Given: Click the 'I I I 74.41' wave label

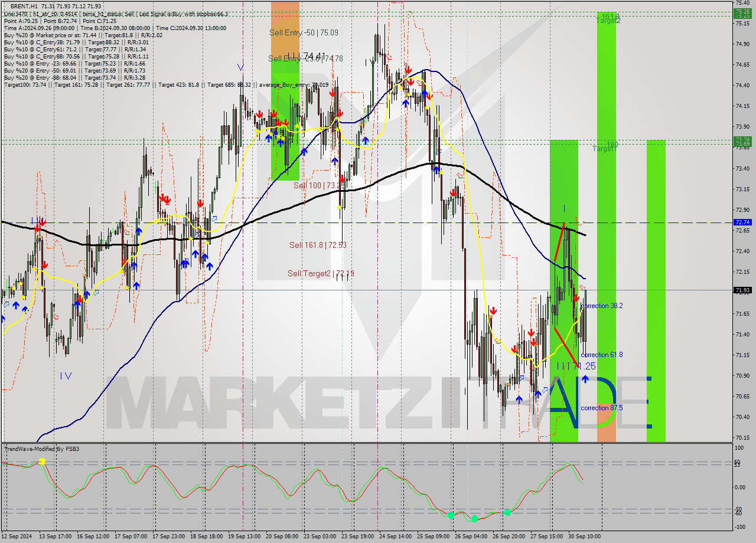Looking at the screenshot, I should (x=306, y=56).
